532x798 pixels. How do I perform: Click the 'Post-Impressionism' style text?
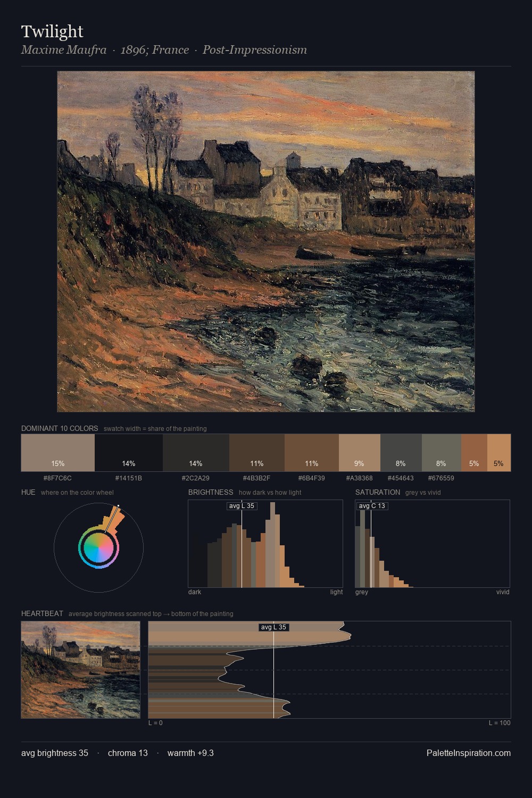coord(255,50)
